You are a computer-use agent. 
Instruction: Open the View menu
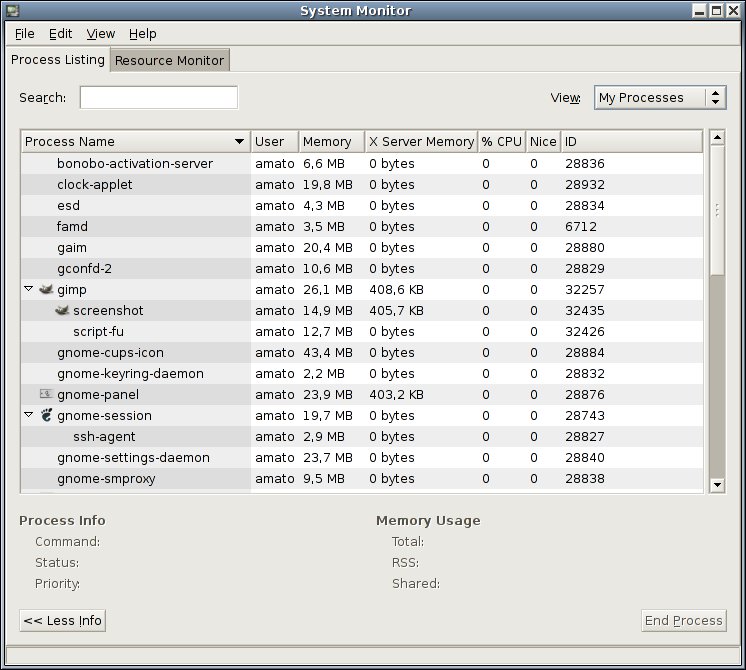coord(100,34)
